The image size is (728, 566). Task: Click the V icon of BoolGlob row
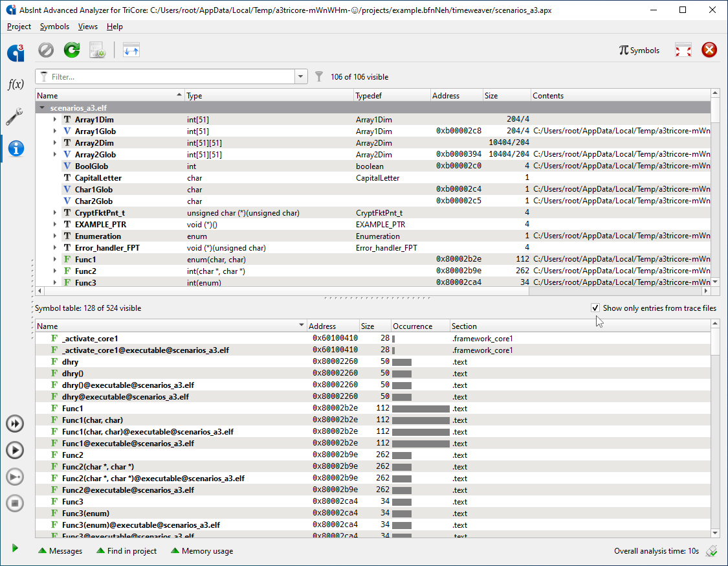[67, 166]
